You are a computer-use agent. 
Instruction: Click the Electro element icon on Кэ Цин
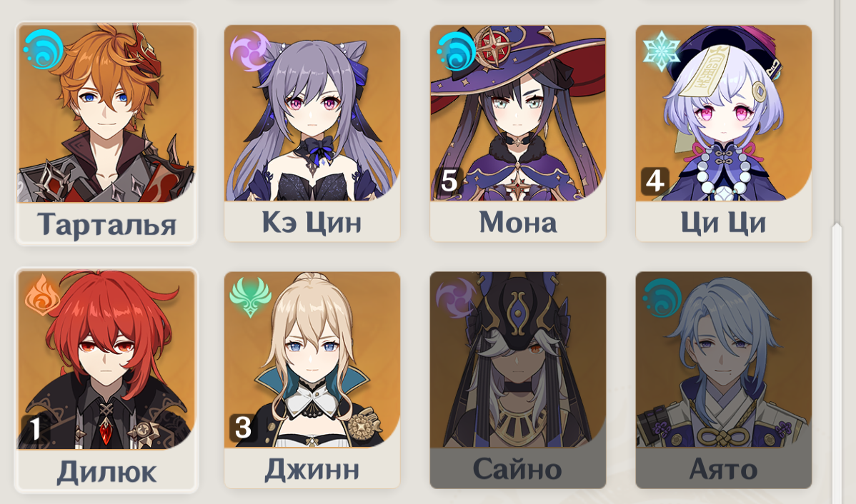click(249, 51)
